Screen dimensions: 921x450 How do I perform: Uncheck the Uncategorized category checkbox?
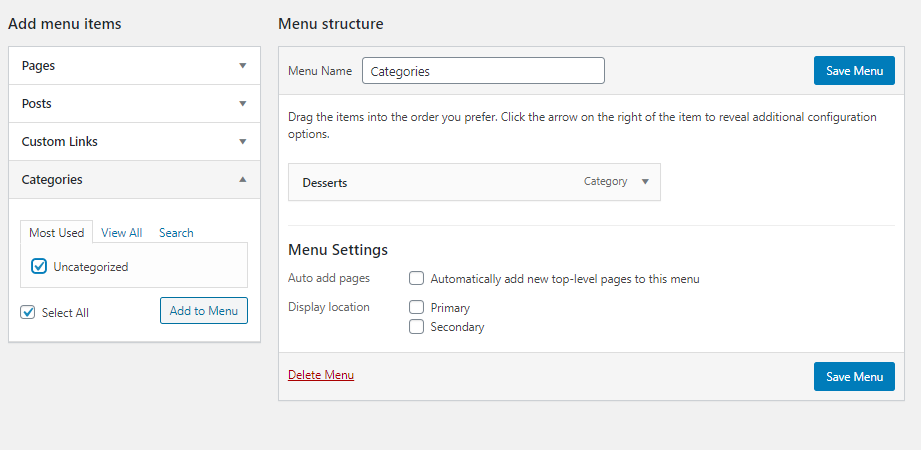[x=39, y=266]
